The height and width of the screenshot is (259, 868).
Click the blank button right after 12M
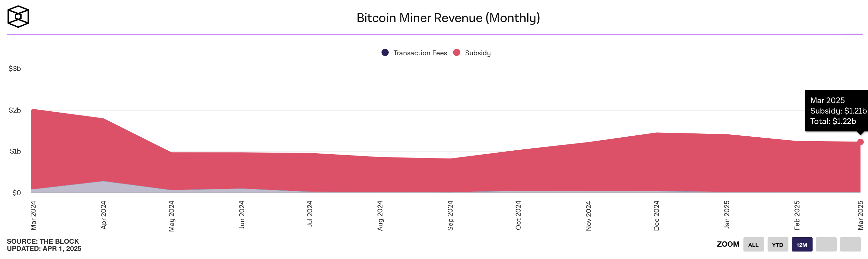click(x=826, y=245)
